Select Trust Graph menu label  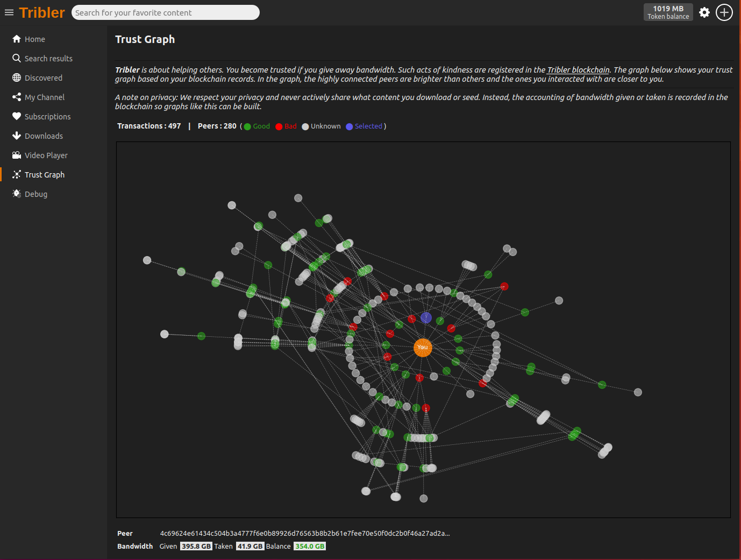[x=45, y=175]
